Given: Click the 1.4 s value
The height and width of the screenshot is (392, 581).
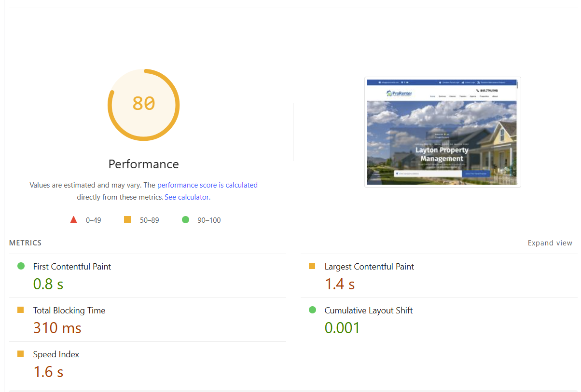Looking at the screenshot, I should 340,284.
